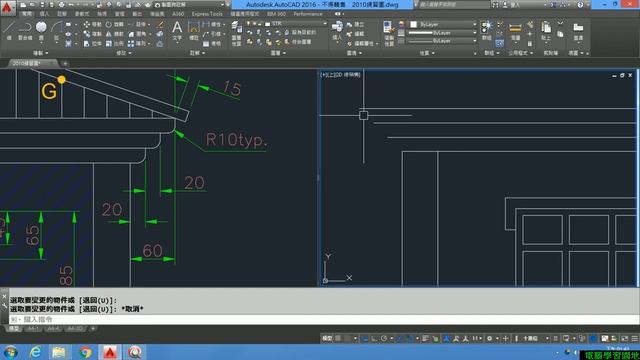Open the BIM 360 ribbon tab
640x360 pixels.
[x=276, y=14]
